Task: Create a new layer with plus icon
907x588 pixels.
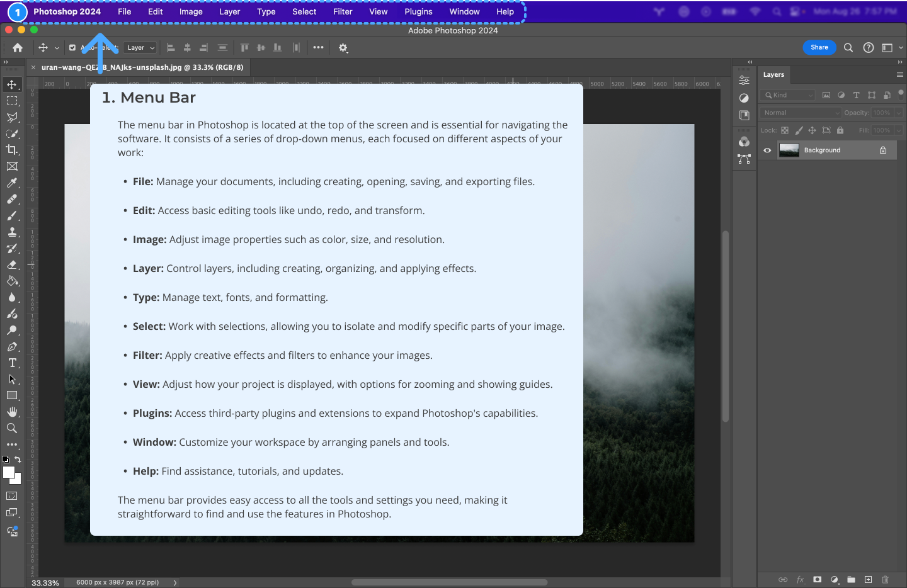Action: click(868, 579)
